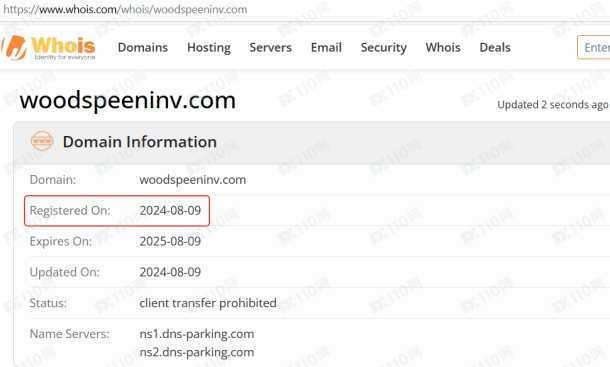Viewport: 610px width, 367px height.
Task: Open the Email menu
Action: coord(326,47)
